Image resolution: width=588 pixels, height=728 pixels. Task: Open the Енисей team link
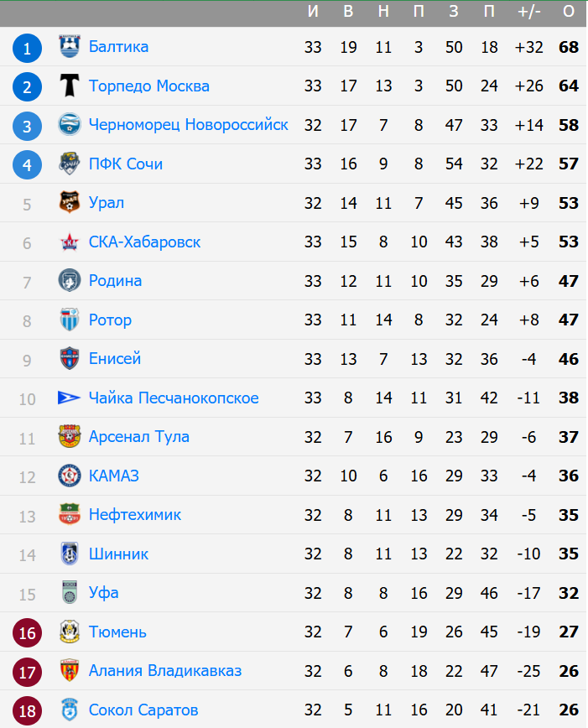115,358
